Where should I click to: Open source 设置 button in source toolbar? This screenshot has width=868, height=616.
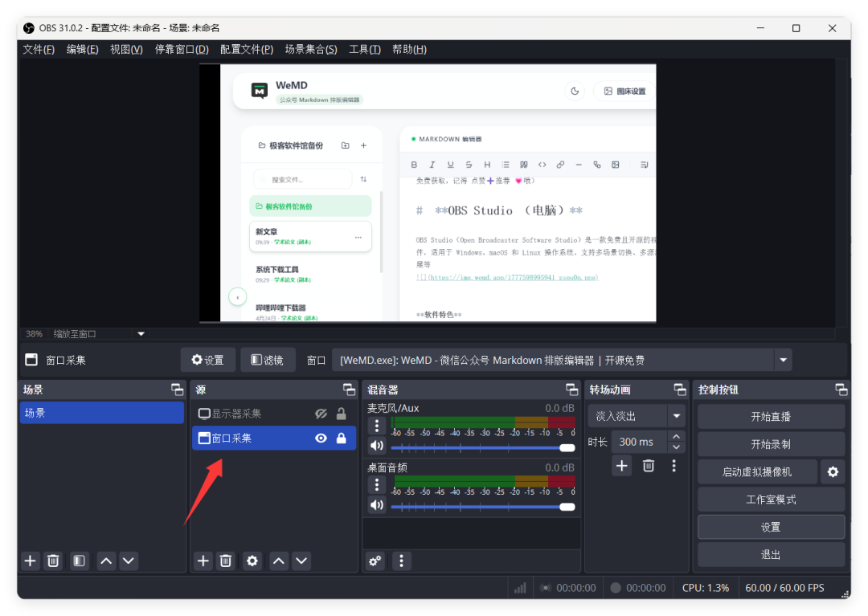(x=208, y=360)
